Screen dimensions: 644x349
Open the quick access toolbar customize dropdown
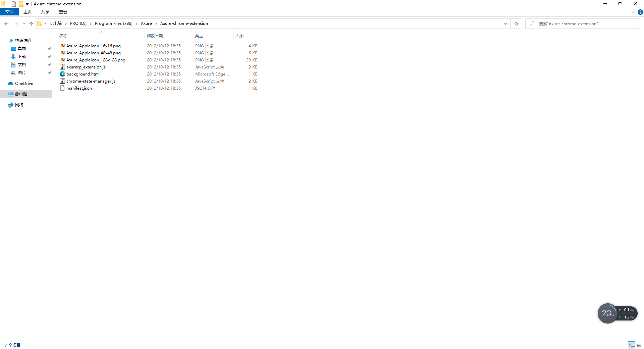coord(27,4)
